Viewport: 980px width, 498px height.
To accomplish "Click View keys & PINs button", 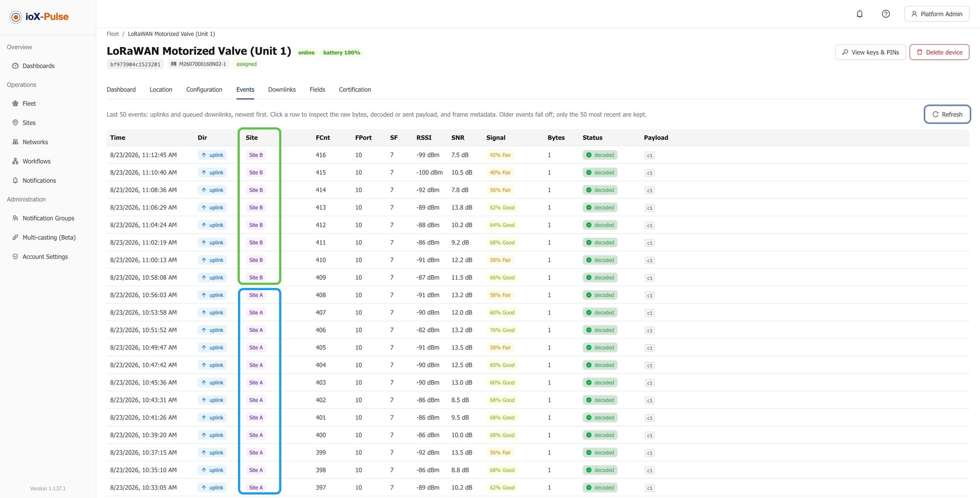I will 870,52.
